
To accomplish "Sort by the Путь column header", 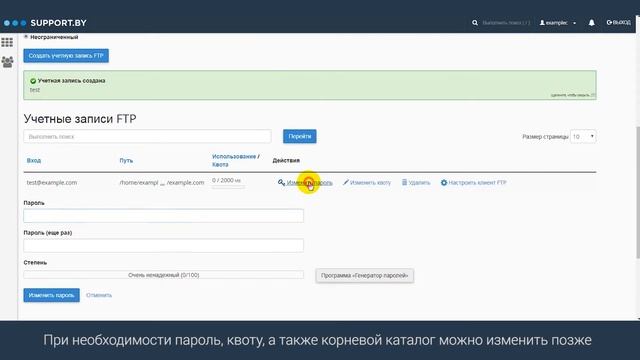I will (126, 160).
